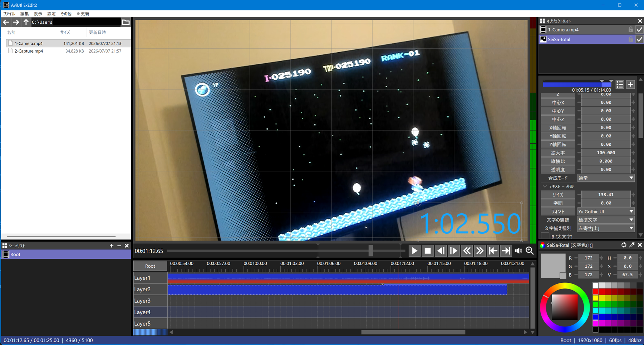Screen dimensions: 644x345
Task: Go forward in the file browser
Action: click(x=16, y=22)
